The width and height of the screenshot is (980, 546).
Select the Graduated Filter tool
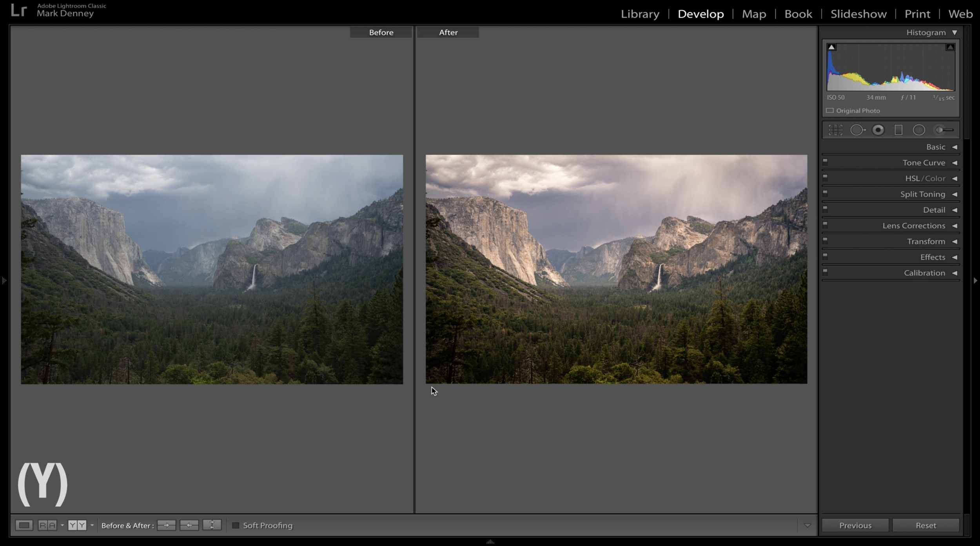point(898,130)
